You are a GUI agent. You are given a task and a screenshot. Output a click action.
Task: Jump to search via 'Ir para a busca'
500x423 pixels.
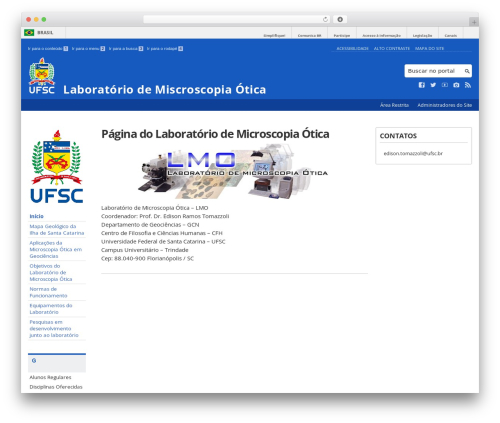point(126,49)
